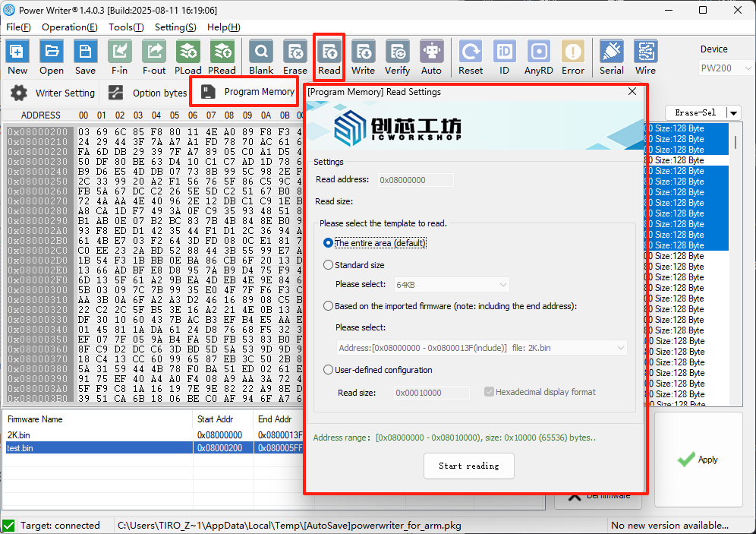This screenshot has height=534, width=756.
Task: Click the 'Start Addr' column header
Action: pyautogui.click(x=222, y=419)
